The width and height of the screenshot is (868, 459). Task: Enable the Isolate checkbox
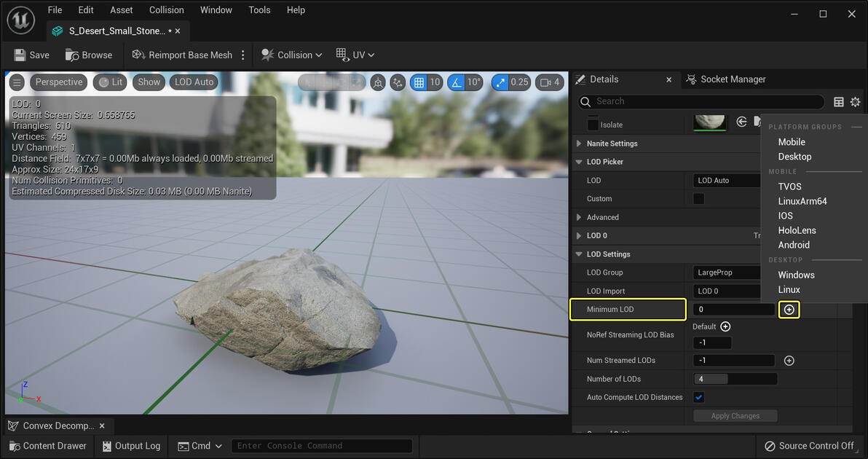[593, 125]
